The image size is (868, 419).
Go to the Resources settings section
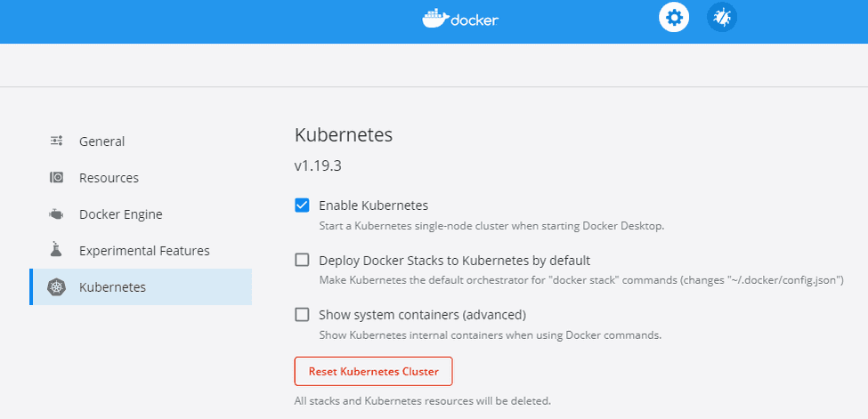(109, 178)
